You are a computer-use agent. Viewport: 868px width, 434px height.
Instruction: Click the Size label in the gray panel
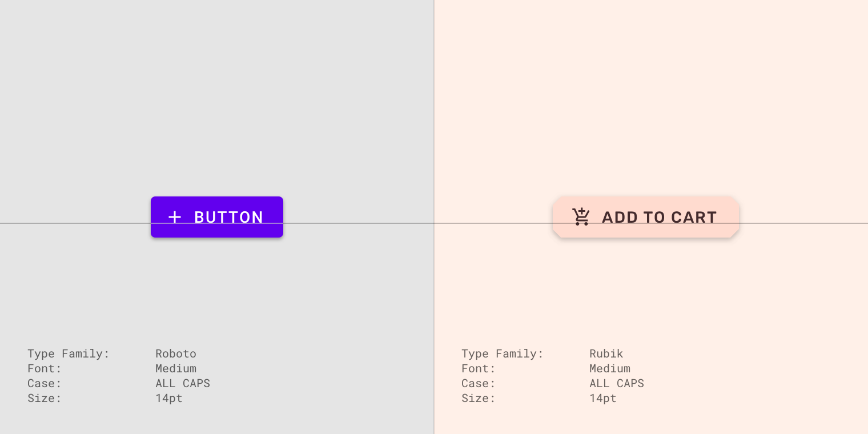pos(45,398)
